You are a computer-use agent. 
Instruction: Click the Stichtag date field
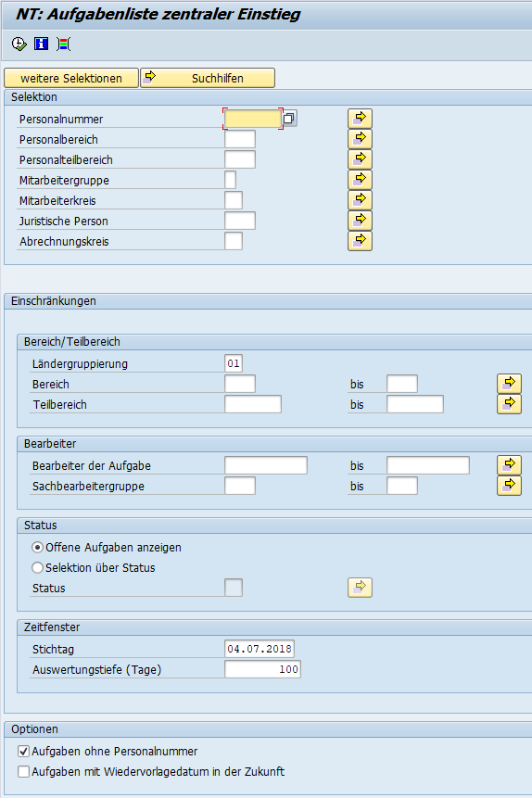(x=260, y=649)
